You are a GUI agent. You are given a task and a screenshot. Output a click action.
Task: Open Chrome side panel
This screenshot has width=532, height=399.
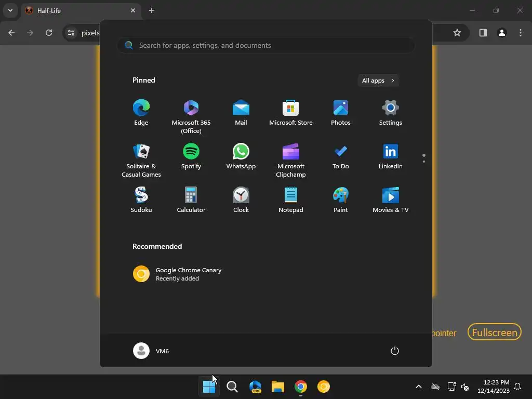pyautogui.click(x=483, y=33)
